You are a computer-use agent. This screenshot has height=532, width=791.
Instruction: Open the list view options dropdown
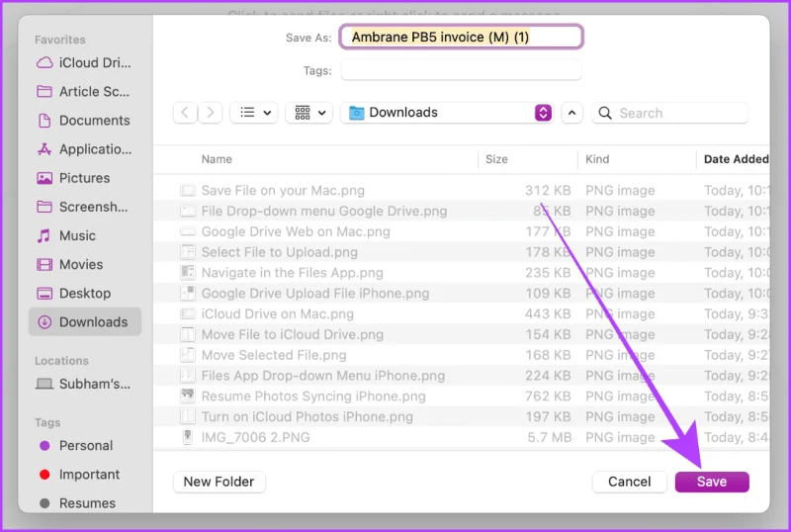point(255,113)
